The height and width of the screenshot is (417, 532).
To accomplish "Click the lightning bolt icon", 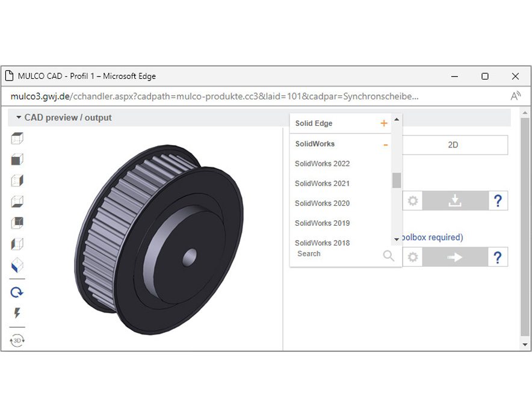I will point(17,313).
